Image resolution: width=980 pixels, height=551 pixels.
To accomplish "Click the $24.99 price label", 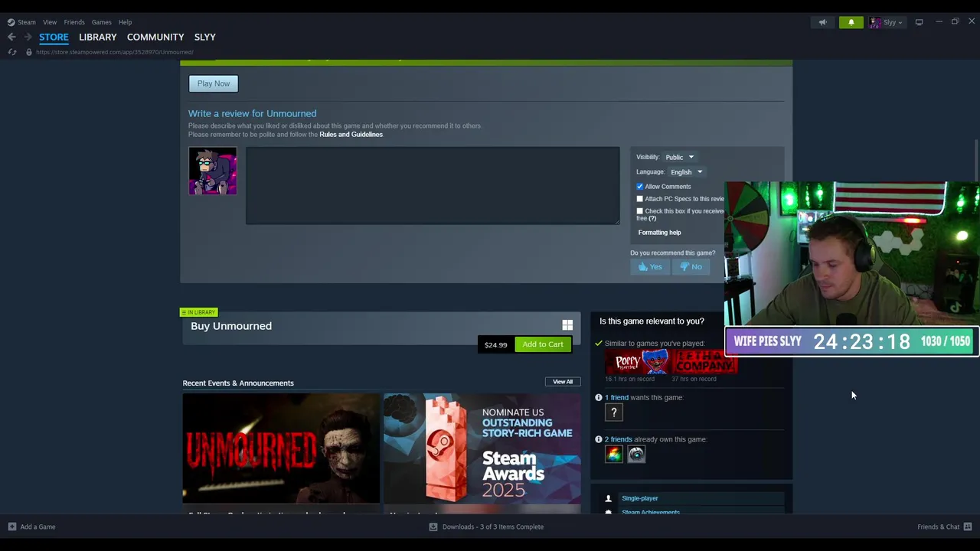I will (495, 345).
